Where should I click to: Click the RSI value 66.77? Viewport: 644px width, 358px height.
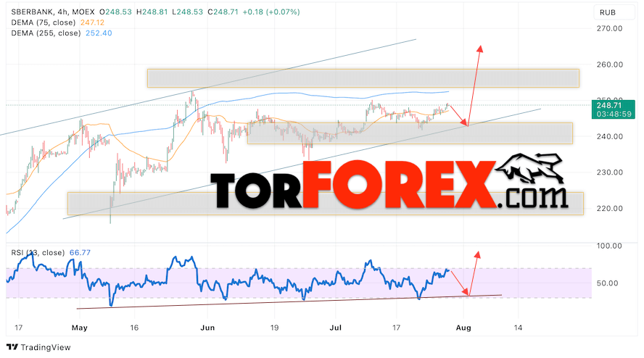pos(80,252)
